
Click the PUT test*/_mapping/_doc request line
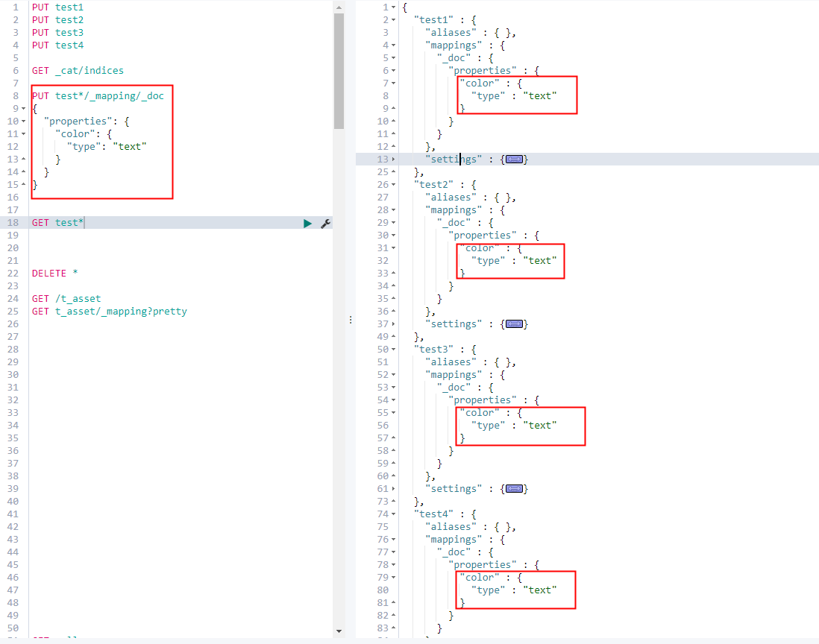click(98, 96)
